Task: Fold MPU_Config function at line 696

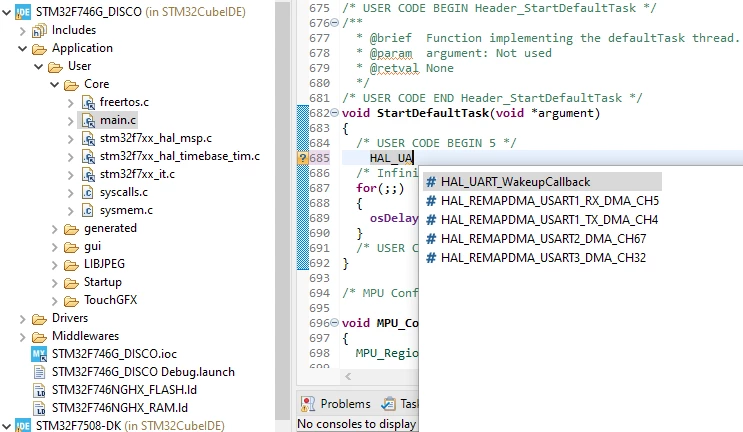Action: pos(335,323)
